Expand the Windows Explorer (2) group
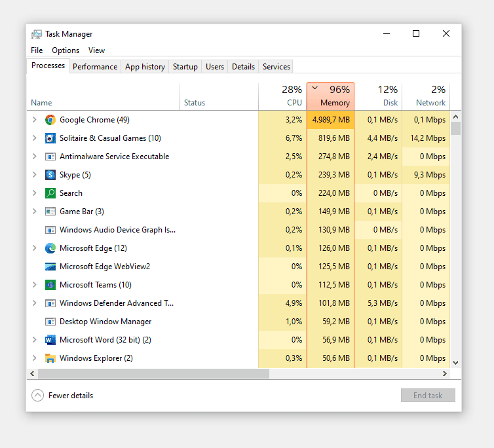 pyautogui.click(x=35, y=358)
